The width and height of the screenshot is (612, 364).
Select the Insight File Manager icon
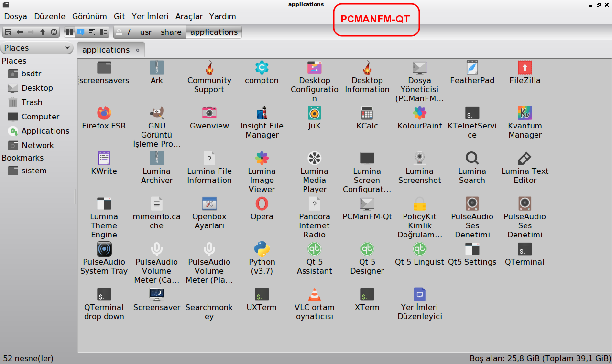tap(262, 113)
